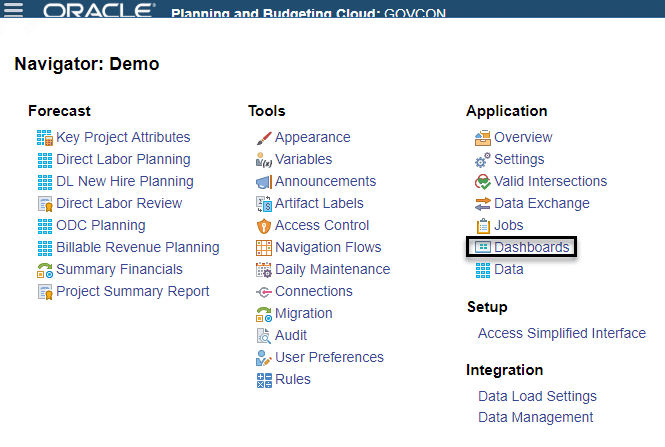
Task: Click the Navigation Flows grid icon
Action: (x=264, y=248)
